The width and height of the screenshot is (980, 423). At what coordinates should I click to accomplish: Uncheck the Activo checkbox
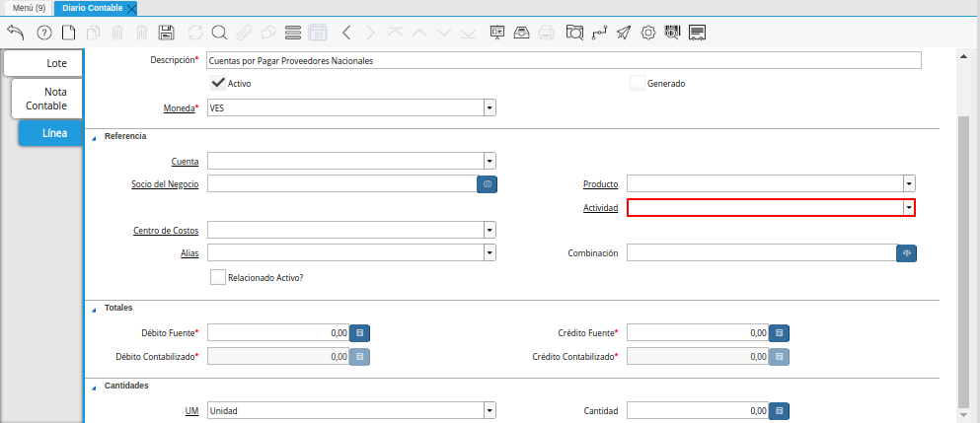tap(218, 83)
